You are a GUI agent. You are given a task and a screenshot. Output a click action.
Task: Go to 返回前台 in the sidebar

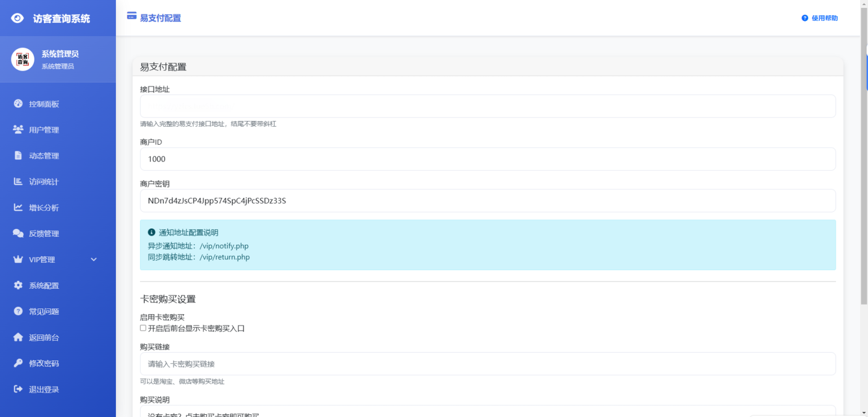(x=44, y=338)
